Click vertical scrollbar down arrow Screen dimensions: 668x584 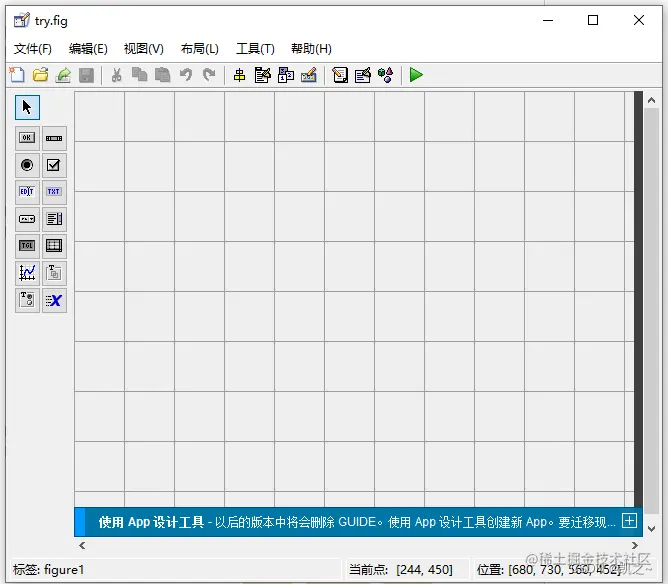(651, 529)
